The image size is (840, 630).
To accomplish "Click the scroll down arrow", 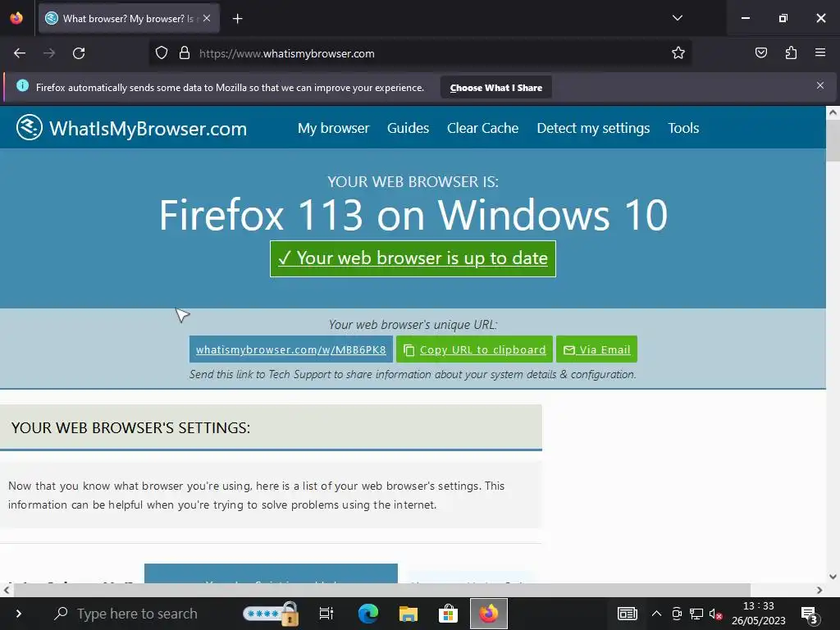I will [x=833, y=577].
